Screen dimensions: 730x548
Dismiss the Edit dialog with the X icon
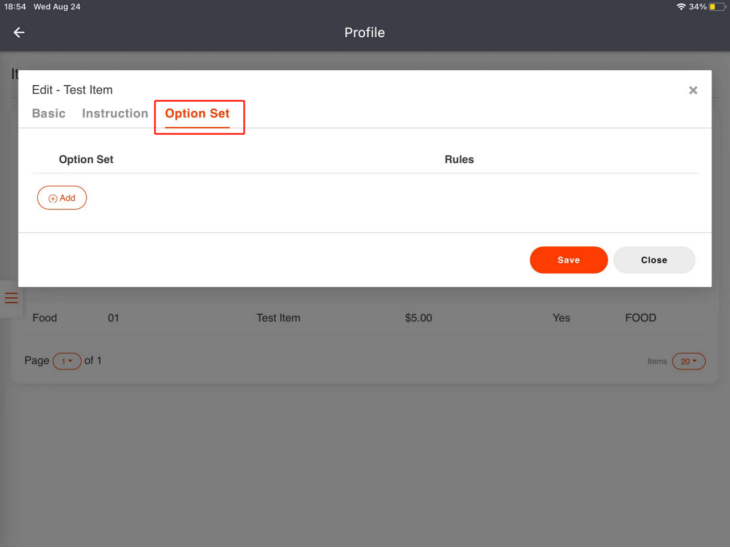[x=693, y=90]
